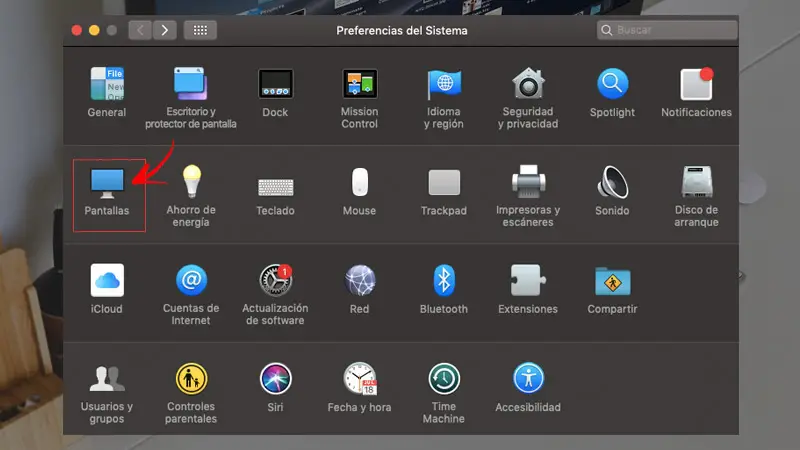Viewport: 800px width, 450px height.
Task: Open Time Machine preferences
Action: pos(444,393)
